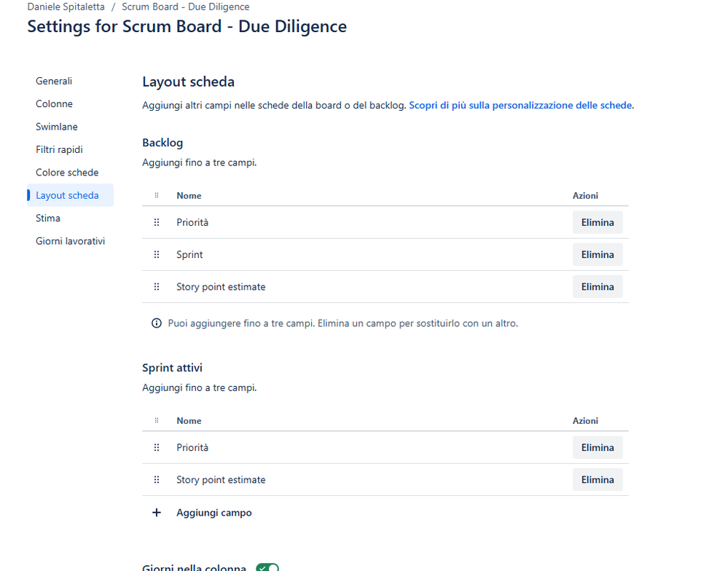Click drag handle for Backlog Sprint row

157,255
